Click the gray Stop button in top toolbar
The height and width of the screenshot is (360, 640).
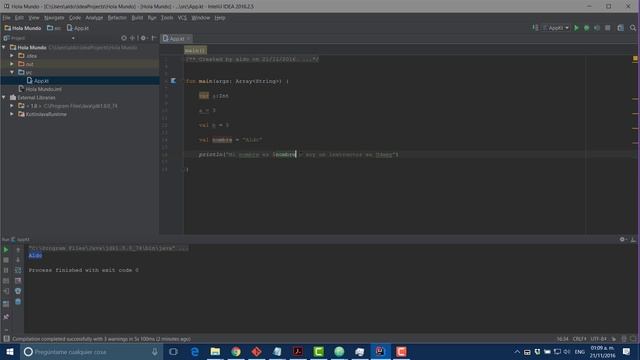[x=607, y=28]
